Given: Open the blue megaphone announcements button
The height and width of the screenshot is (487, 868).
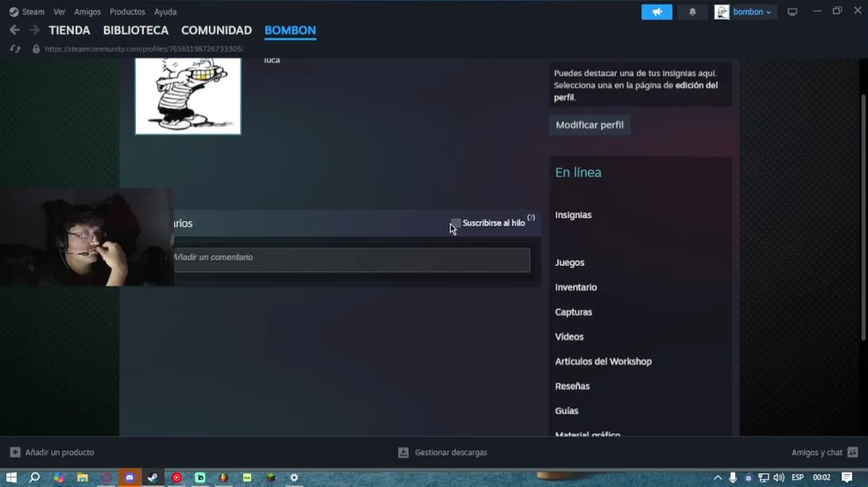Looking at the screenshot, I should (657, 11).
